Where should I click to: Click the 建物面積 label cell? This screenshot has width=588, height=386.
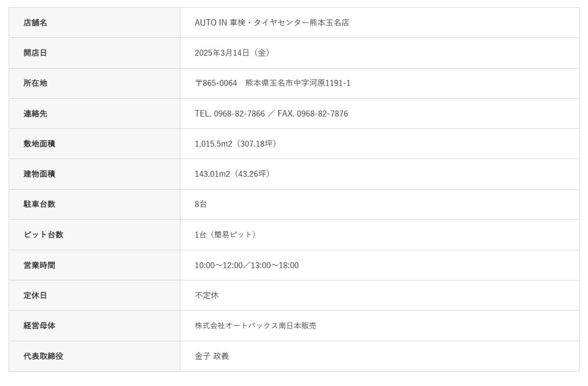click(x=39, y=174)
